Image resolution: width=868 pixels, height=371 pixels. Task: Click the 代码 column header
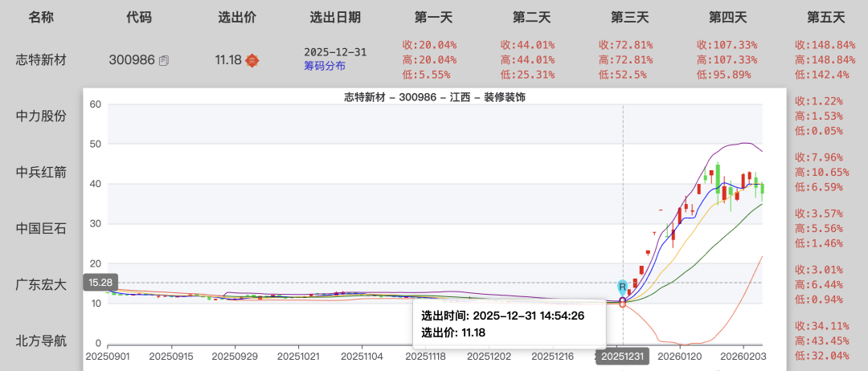(139, 17)
